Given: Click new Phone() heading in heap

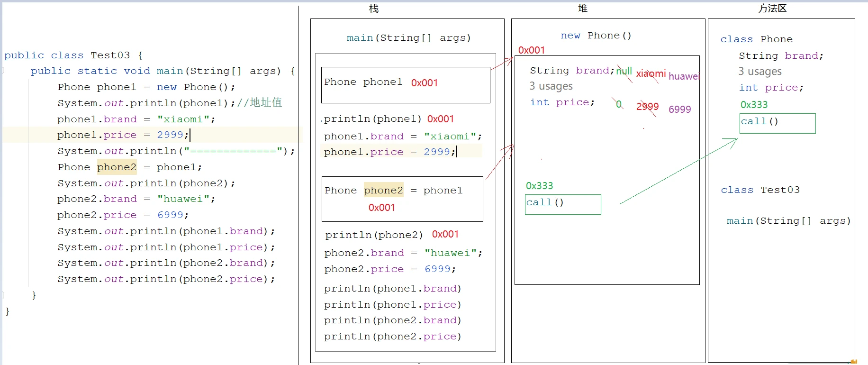Looking at the screenshot, I should point(596,36).
